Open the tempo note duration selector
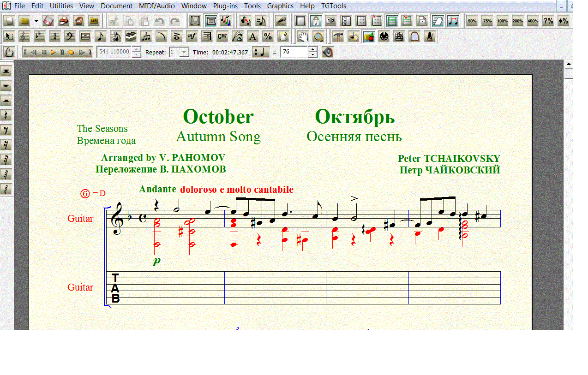Viewport: 588px width, 375px height. pyautogui.click(x=261, y=52)
